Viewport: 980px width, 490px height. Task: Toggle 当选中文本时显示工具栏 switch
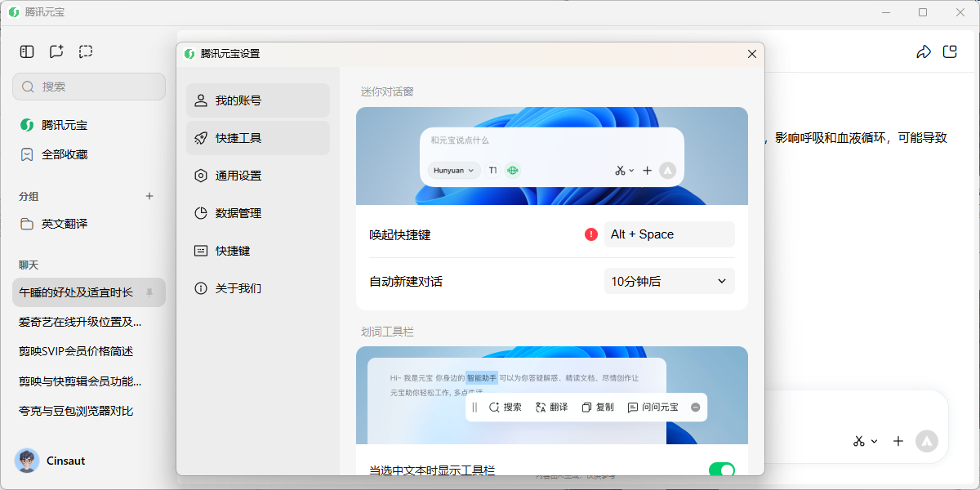[722, 470]
